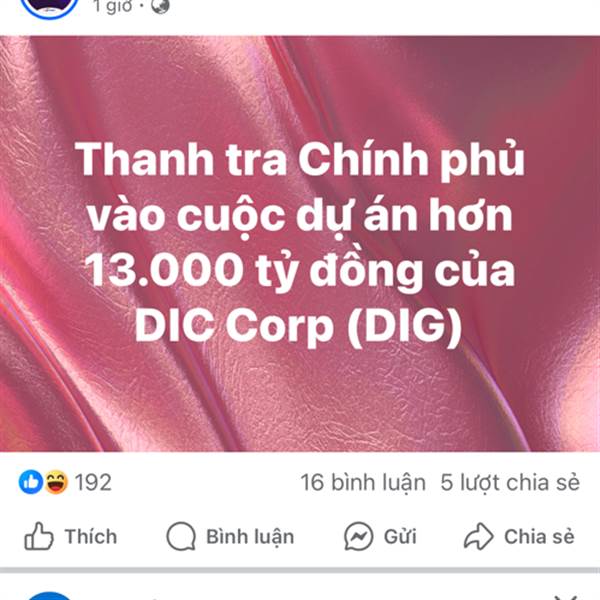Screen dimensions: 600x600
Task: Select the Gửi text label
Action: [400, 536]
